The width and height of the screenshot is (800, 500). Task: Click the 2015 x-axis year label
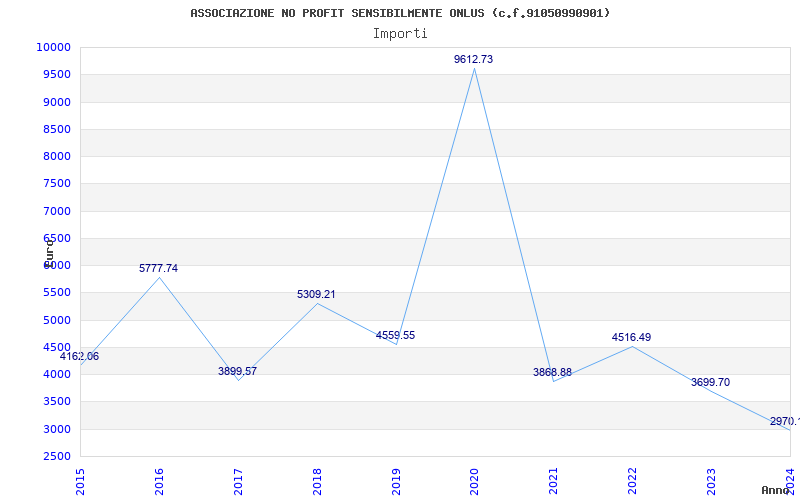(80, 482)
